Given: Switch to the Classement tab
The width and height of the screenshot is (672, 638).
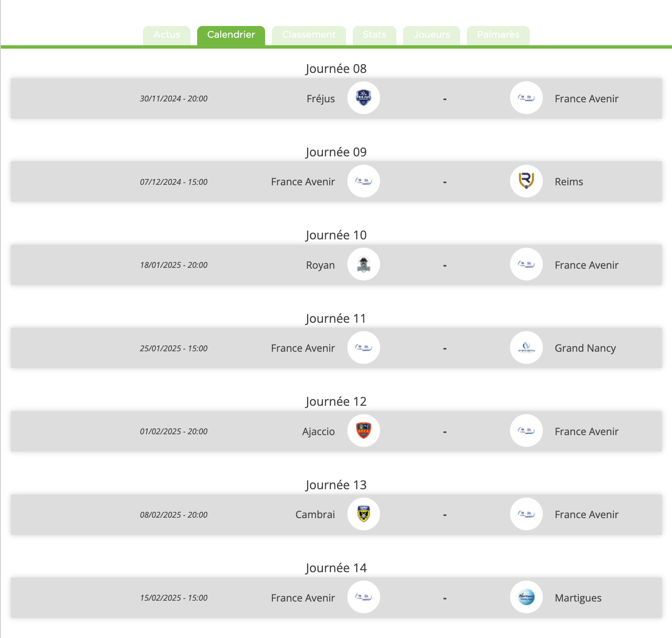Looking at the screenshot, I should (x=309, y=35).
